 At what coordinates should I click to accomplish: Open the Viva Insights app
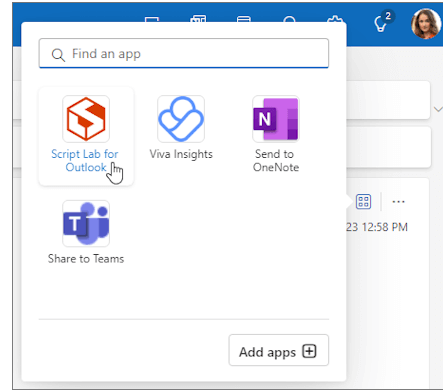(x=181, y=119)
